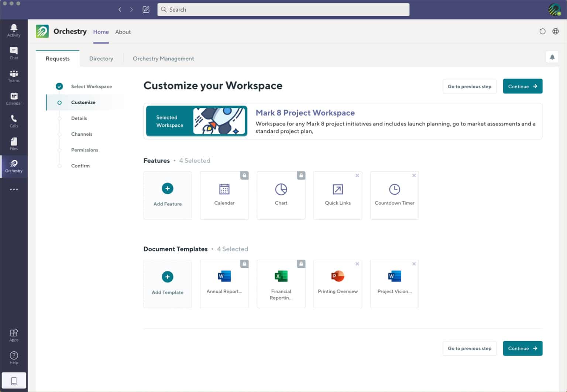This screenshot has height=392, width=567.
Task: Click the Add Template plus icon
Action: (168, 277)
